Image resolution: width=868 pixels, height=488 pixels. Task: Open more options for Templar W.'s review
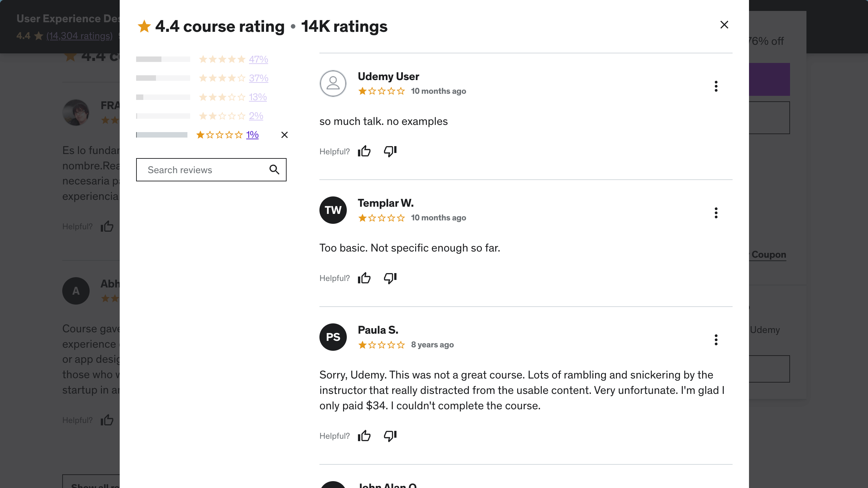(716, 213)
